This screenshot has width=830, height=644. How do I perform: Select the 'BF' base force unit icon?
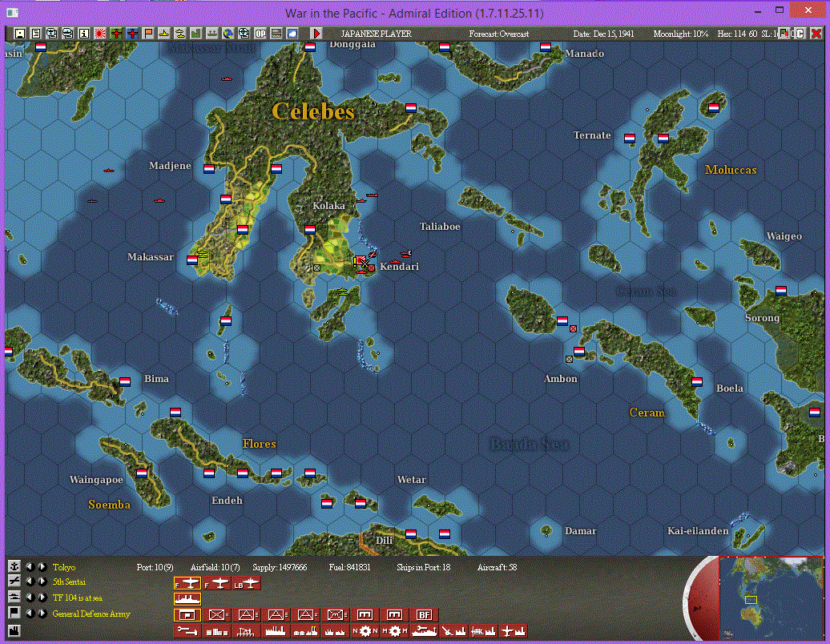click(x=424, y=615)
